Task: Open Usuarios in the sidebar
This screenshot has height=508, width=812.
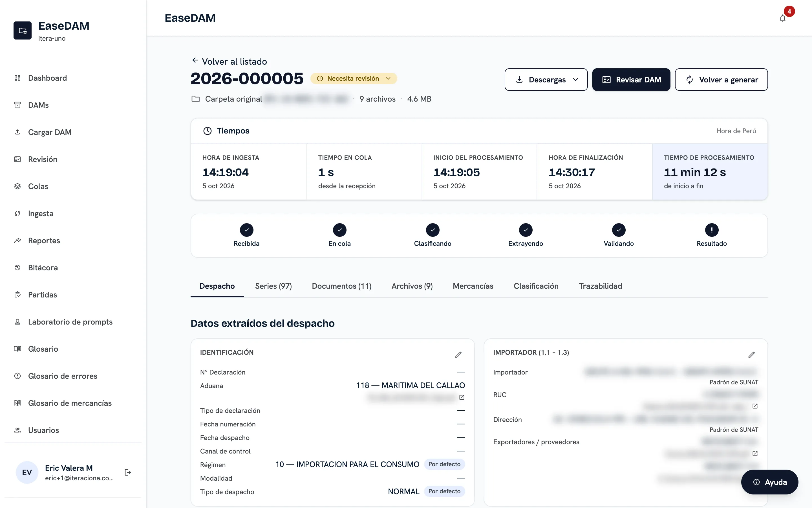Action: point(73,430)
